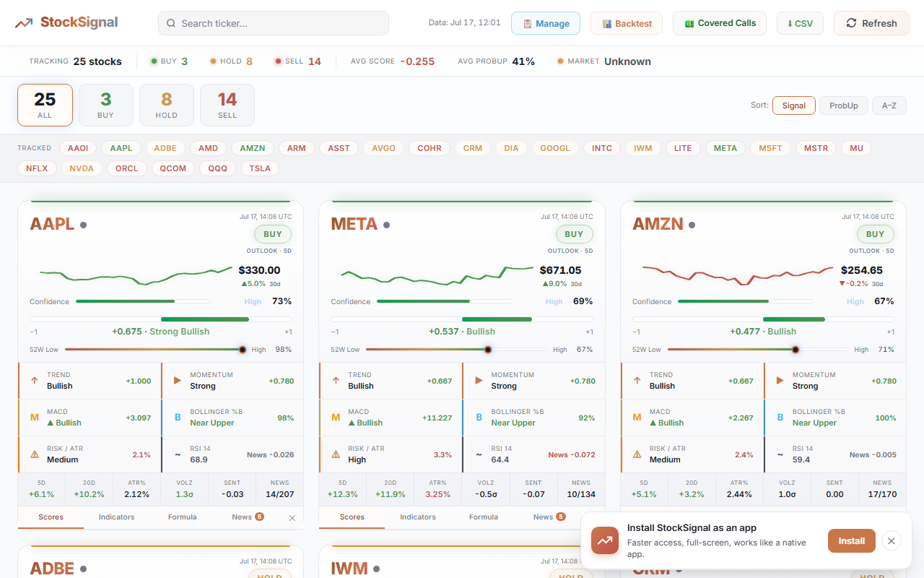Open the Scores tab in AAPL card

[x=51, y=517]
